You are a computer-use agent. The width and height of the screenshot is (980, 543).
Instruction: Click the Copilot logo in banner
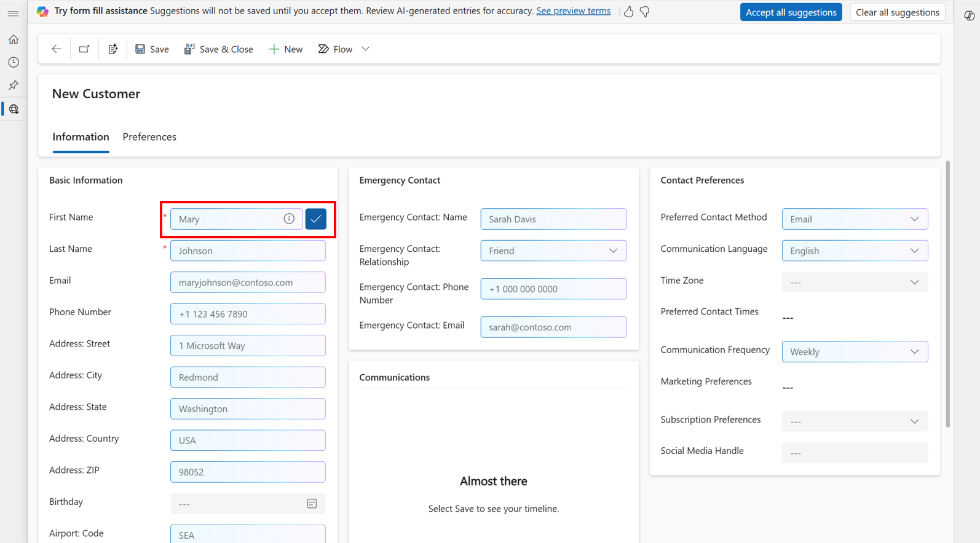(42, 11)
